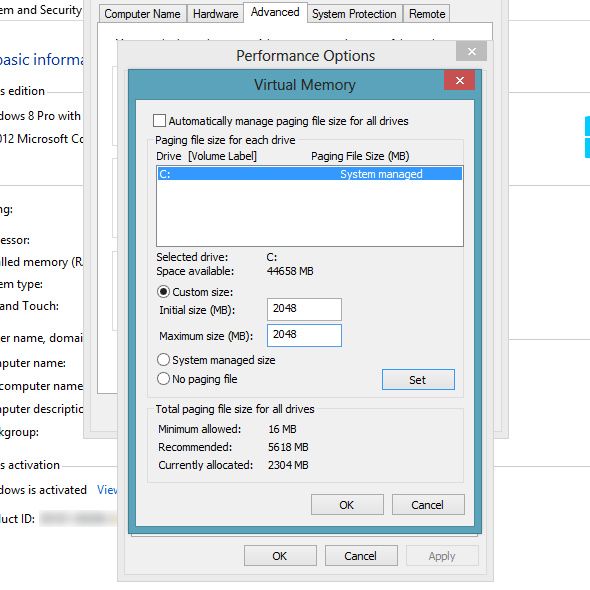Click the Drive [Volume Label] column header
This screenshot has width=590, height=590.
coord(206,156)
